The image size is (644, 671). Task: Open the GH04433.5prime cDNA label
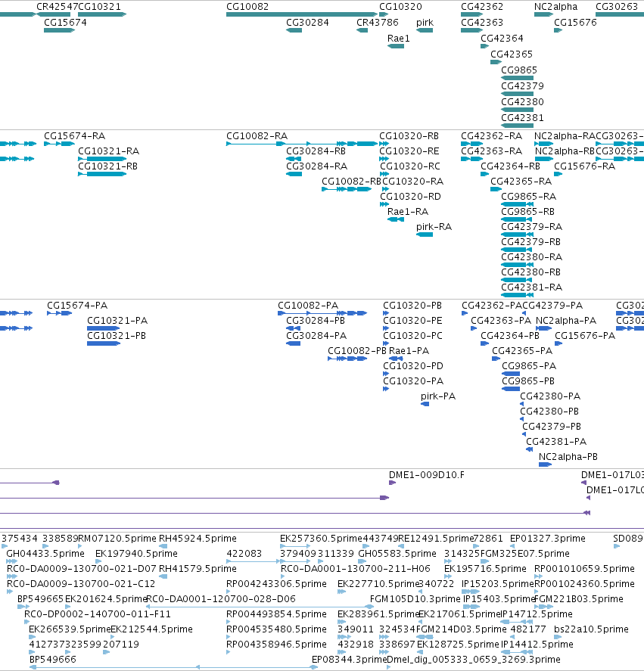(x=45, y=554)
